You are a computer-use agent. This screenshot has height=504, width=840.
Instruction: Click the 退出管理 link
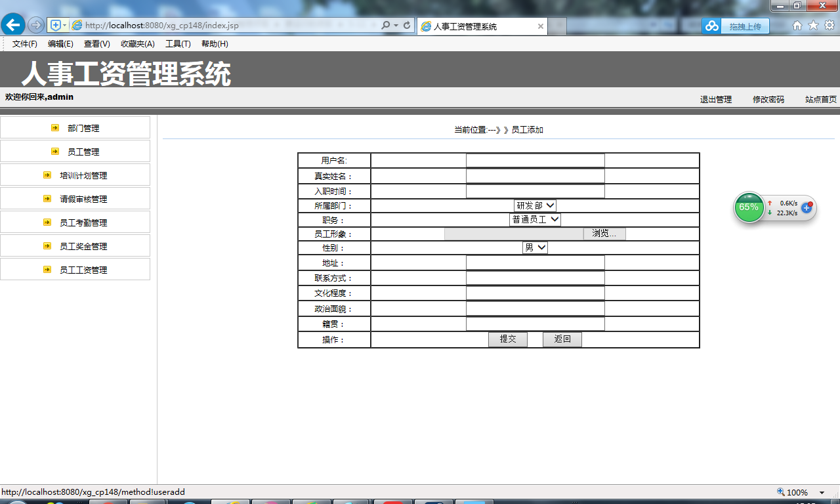pos(716,100)
